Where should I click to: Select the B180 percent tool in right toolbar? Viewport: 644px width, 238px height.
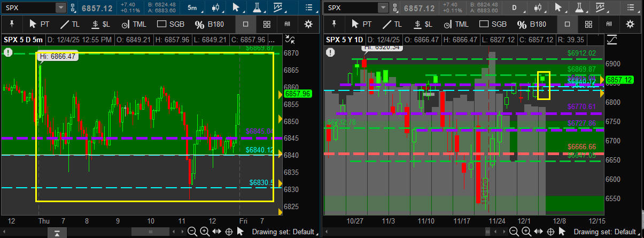click(531, 24)
